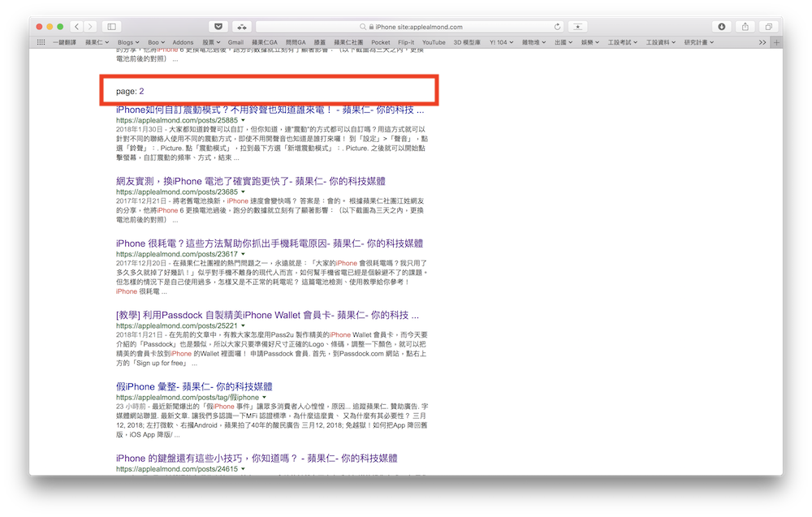The image size is (812, 517).
Task: Close the Safari window with the red button
Action: [x=39, y=27]
